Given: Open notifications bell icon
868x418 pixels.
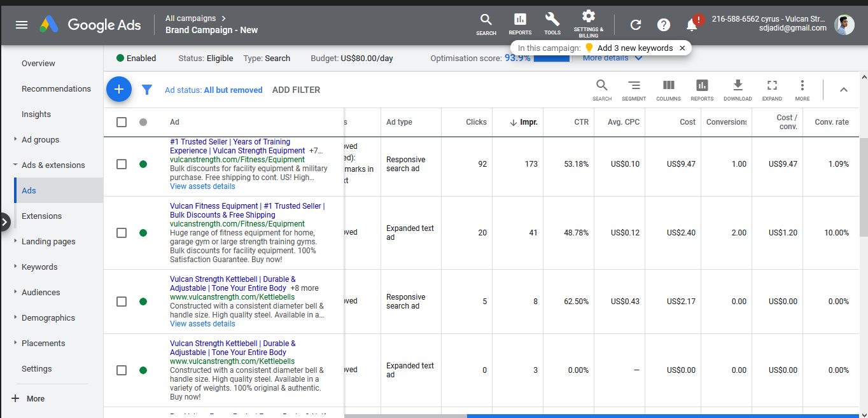Looking at the screenshot, I should (x=692, y=24).
